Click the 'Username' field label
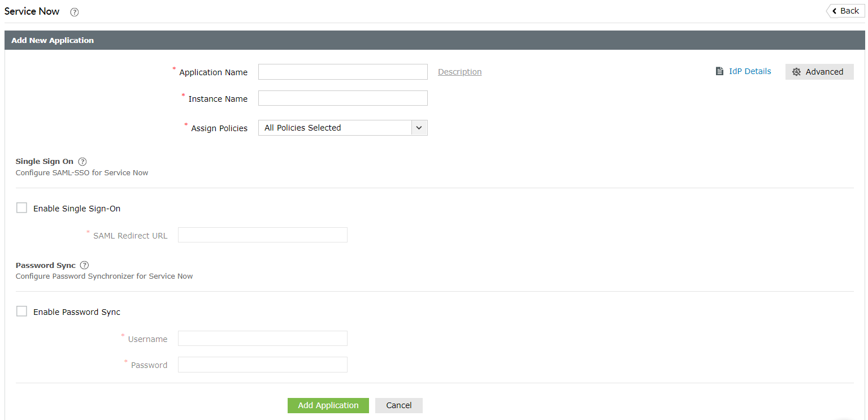This screenshot has width=868, height=420. (x=148, y=339)
